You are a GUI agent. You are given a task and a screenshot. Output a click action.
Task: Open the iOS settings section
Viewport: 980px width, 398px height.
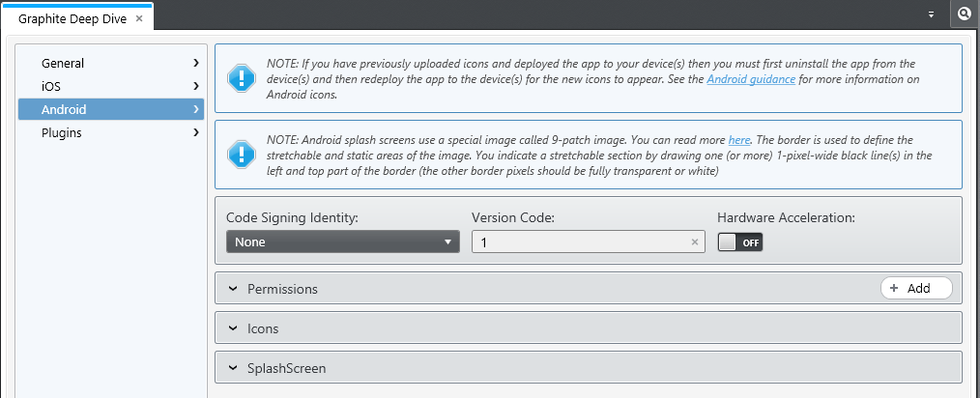[111, 86]
